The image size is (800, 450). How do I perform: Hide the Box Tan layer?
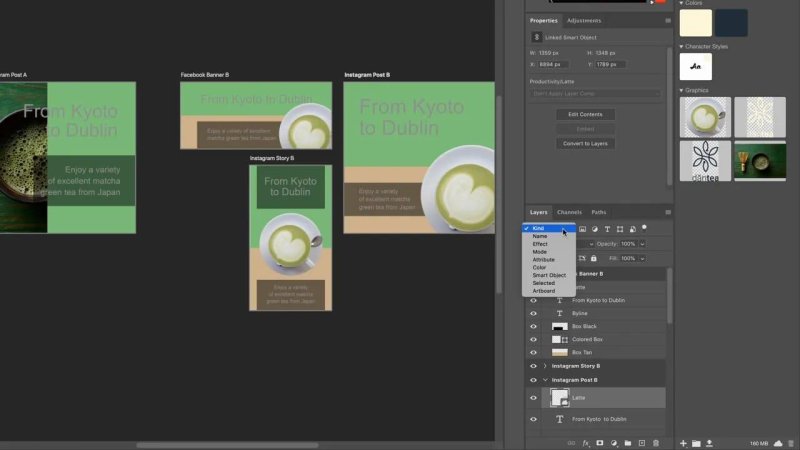533,353
